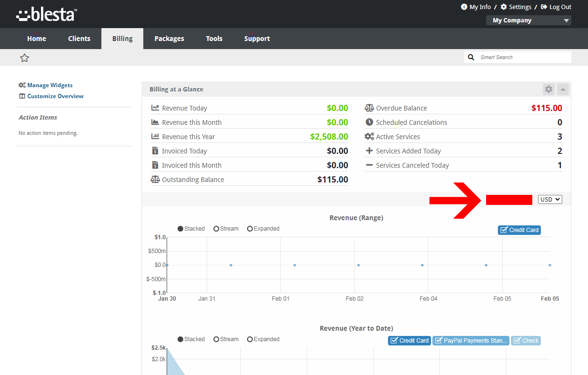Click the Services Canceled Today count 1
Screen dimensions: 588x375
[560, 165]
